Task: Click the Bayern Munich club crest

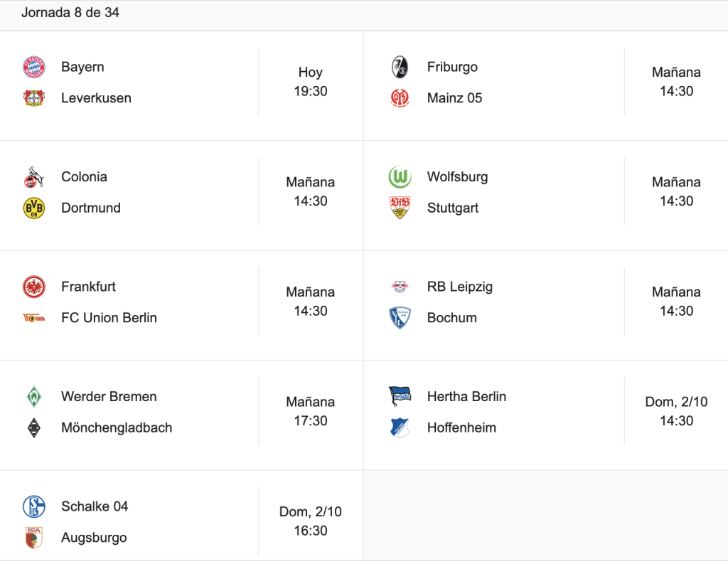Action: [34, 67]
